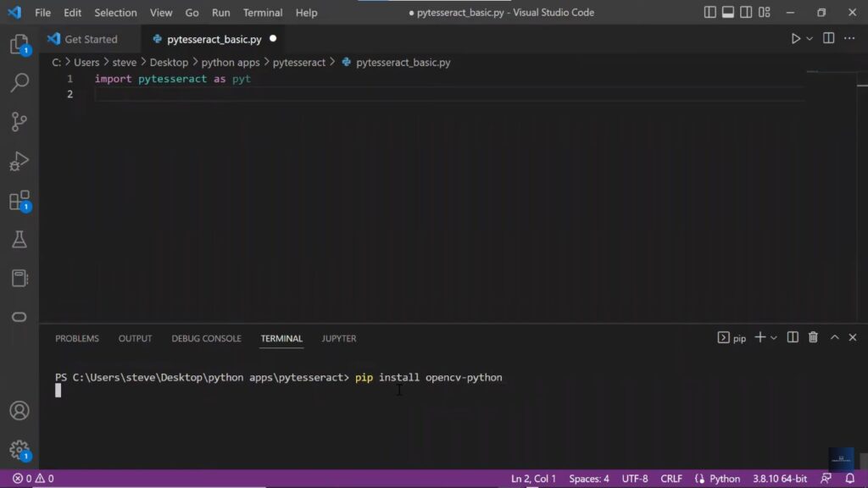Switch to the OUTPUT panel tab
868x488 pixels.
pos(135,338)
